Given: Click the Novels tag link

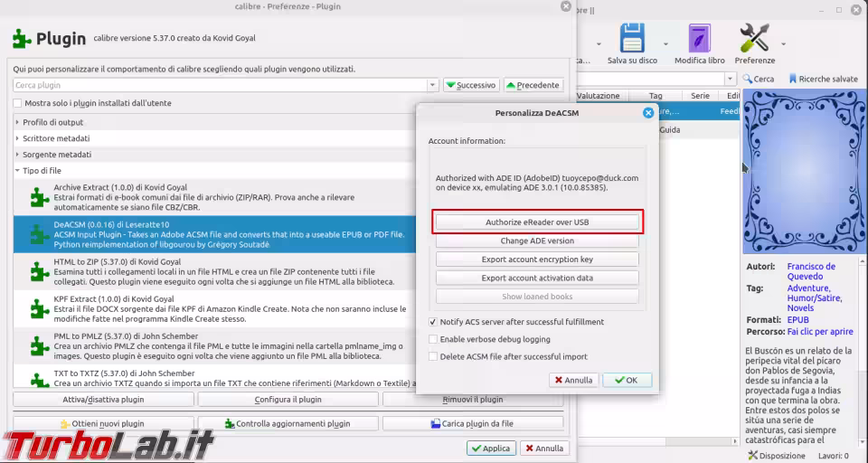Looking at the screenshot, I should point(800,308).
